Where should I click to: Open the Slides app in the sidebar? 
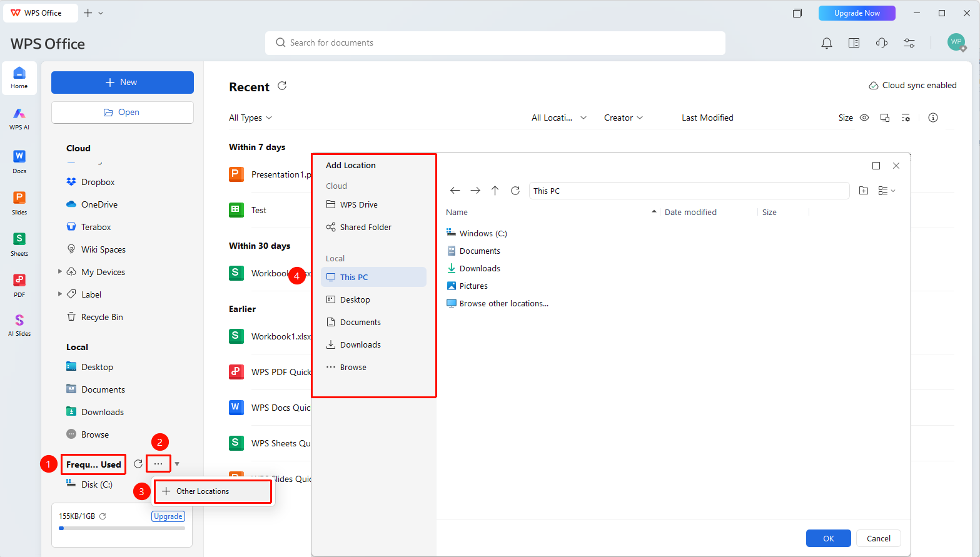pos(19,203)
